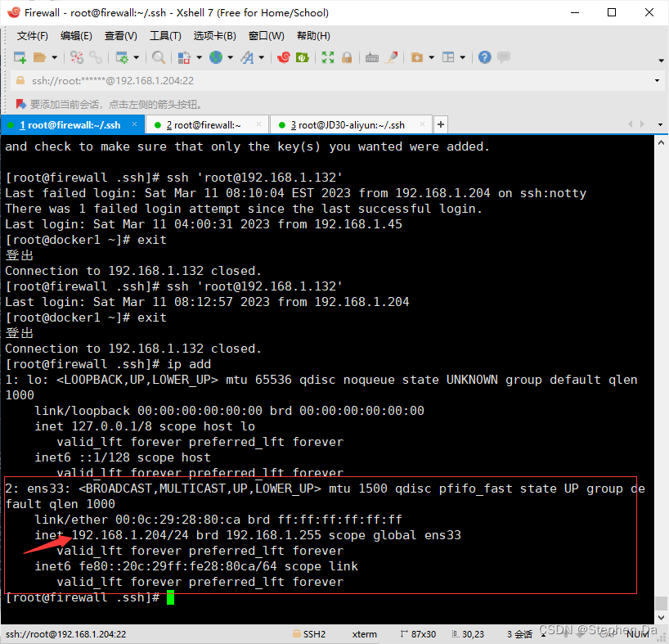Screen dimensions: 669x644
Task: Expand the Layout dropdown arrow
Action: point(463,57)
